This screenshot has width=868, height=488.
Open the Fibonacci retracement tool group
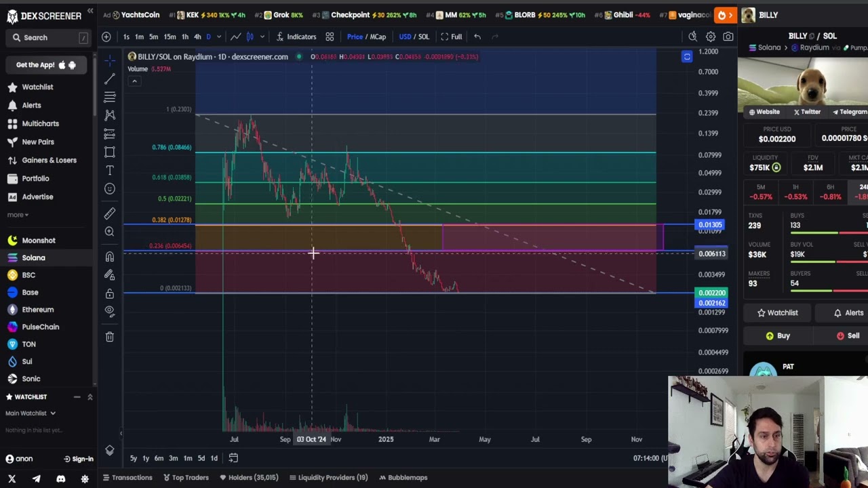click(110, 97)
